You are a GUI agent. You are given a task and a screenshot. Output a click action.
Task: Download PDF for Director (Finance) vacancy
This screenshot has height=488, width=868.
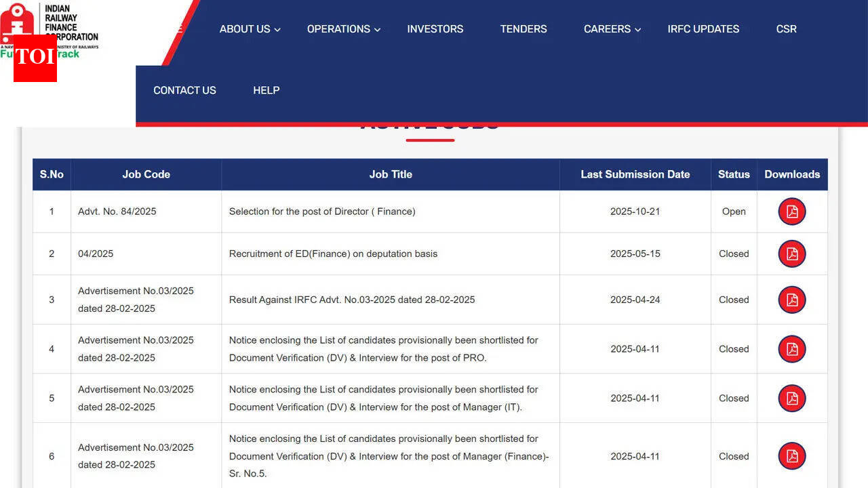tap(791, 211)
